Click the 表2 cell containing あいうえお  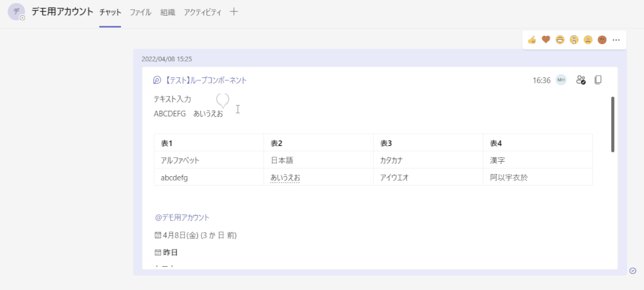pos(285,178)
